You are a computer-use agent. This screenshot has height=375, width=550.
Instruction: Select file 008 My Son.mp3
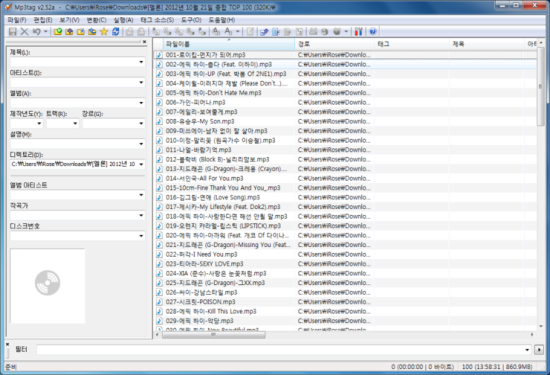pyautogui.click(x=200, y=121)
